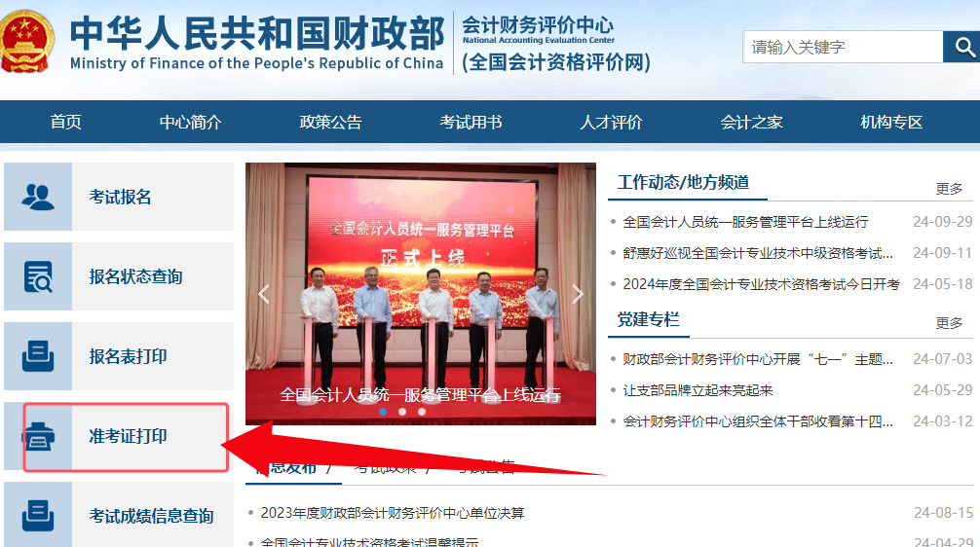Screen dimensions: 980x547
Task: Focus the 请输入关键字 search field
Action: 843,47
